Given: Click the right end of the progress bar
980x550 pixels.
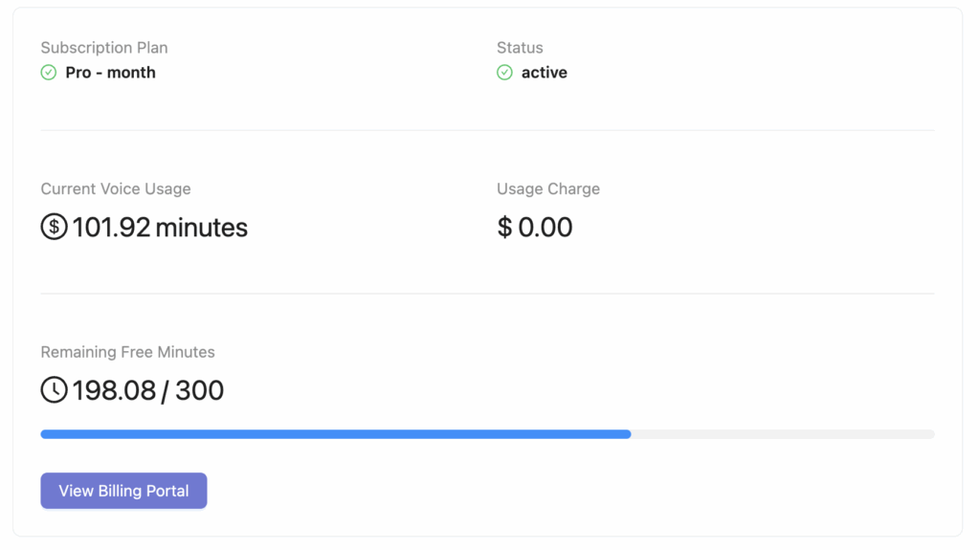Looking at the screenshot, I should click(930, 433).
